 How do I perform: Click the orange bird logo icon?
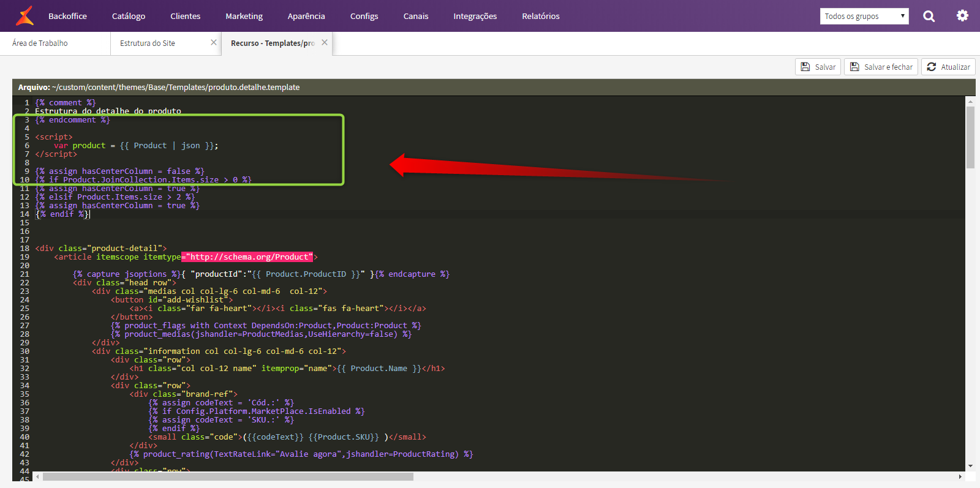click(25, 16)
